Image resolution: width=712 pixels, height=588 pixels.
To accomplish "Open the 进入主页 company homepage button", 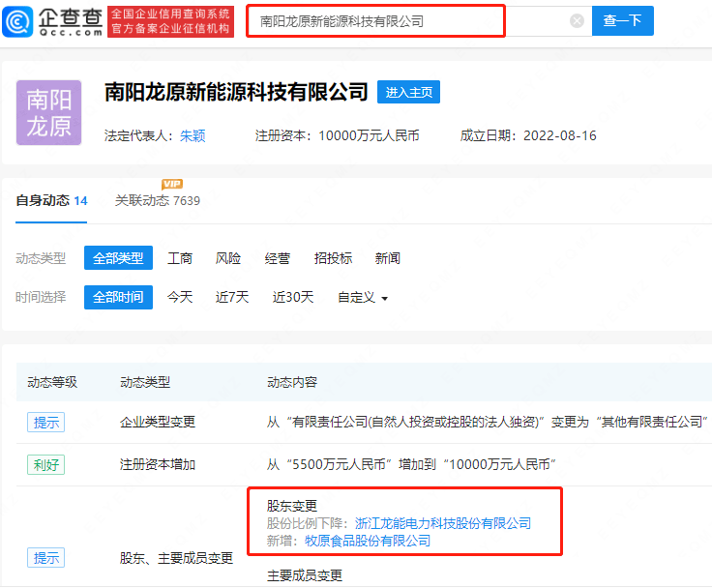I will [x=408, y=92].
